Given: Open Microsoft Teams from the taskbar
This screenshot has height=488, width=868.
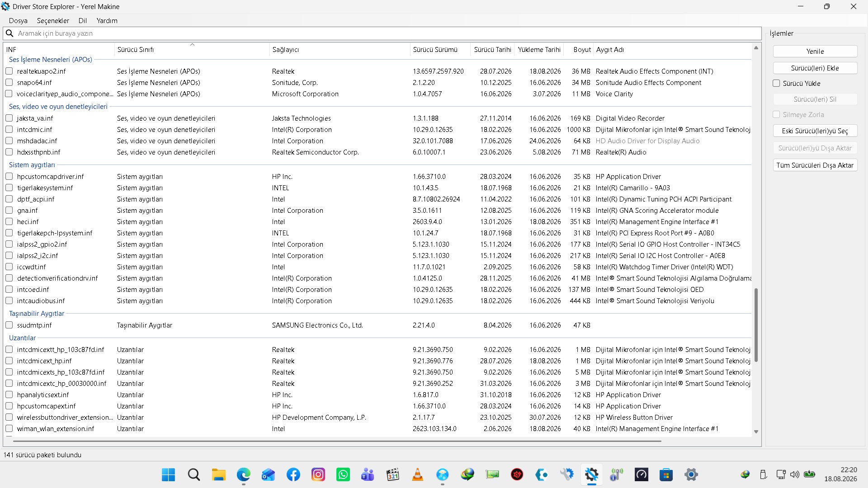Looking at the screenshot, I should point(368,474).
